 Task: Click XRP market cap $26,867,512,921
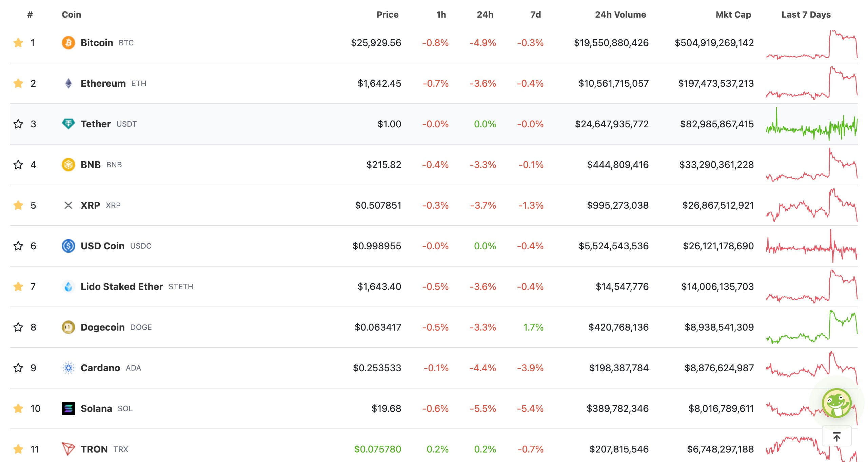click(x=718, y=205)
